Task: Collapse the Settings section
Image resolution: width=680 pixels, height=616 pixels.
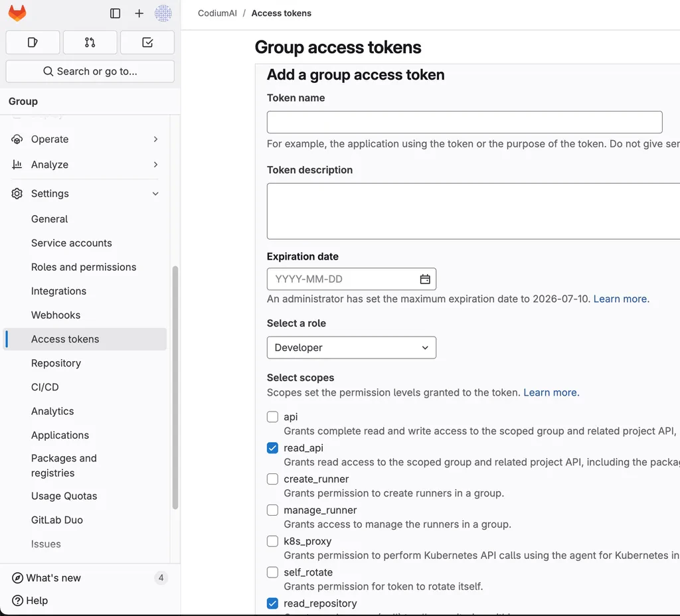Action: tap(50, 193)
